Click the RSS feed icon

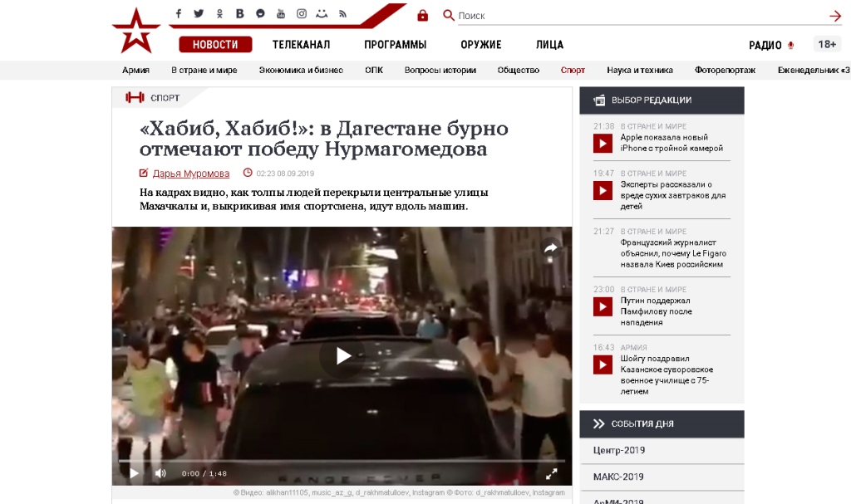pos(342,14)
